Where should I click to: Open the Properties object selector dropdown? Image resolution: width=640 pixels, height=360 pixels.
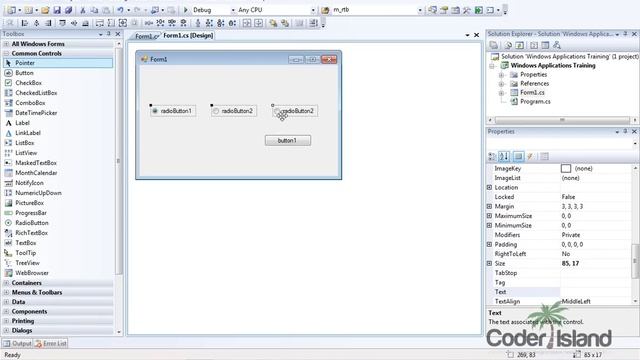click(635, 144)
